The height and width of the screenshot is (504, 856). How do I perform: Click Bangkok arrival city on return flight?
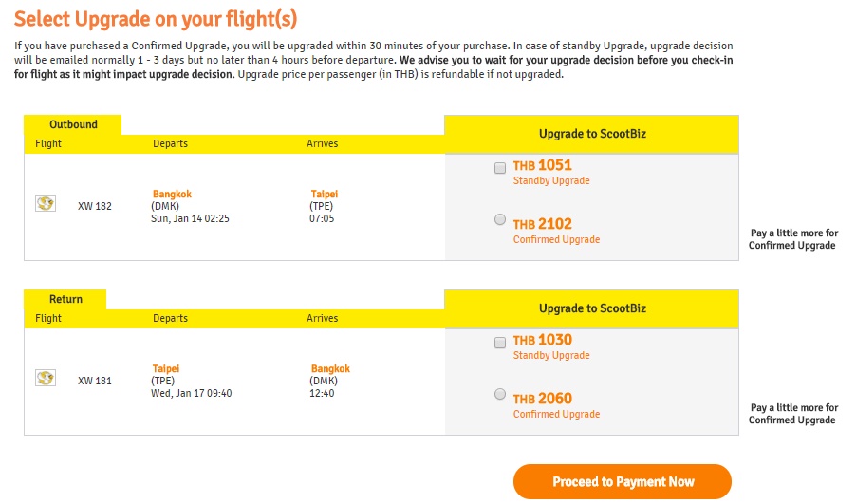point(330,368)
